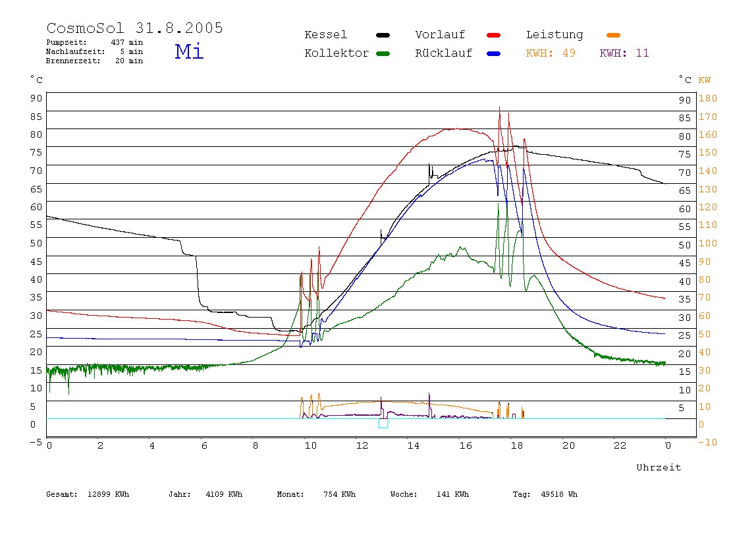Click the "Woche:" footer label

pos(404,494)
